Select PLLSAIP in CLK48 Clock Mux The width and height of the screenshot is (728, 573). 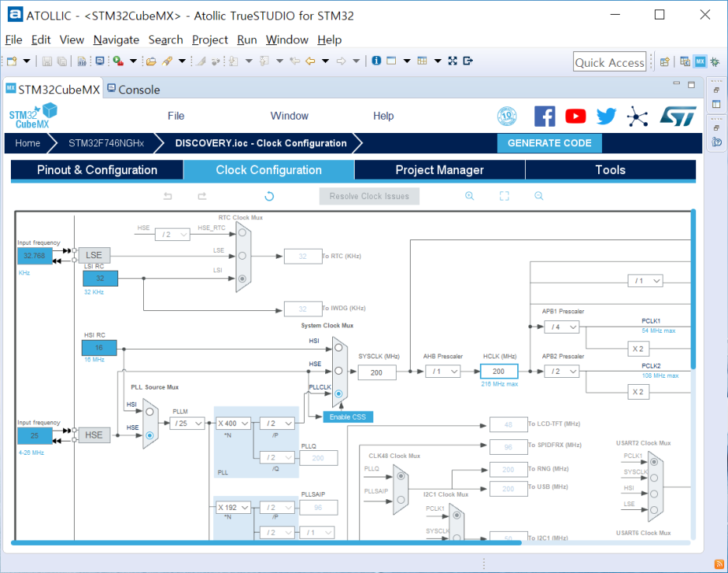click(401, 500)
